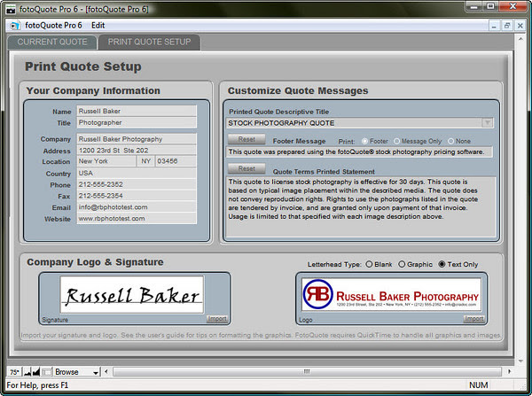Import a signature image
This screenshot has height=396, width=532.
click(217, 319)
